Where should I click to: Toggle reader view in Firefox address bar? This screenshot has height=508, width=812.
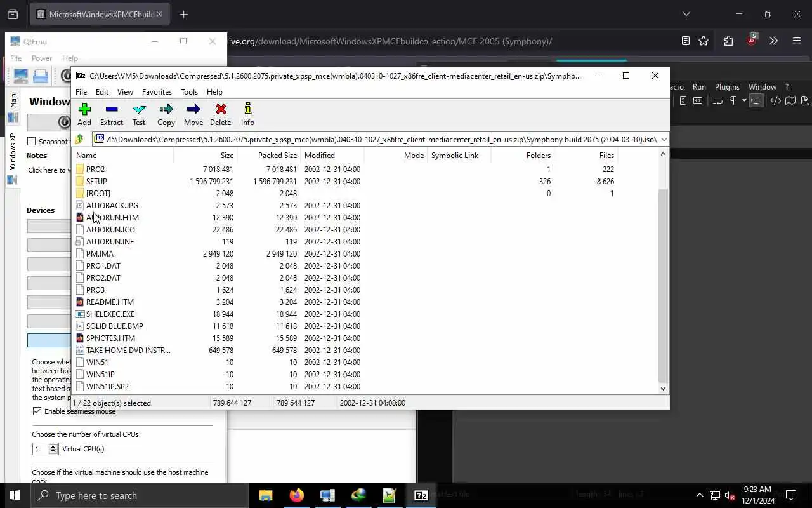[x=685, y=41]
